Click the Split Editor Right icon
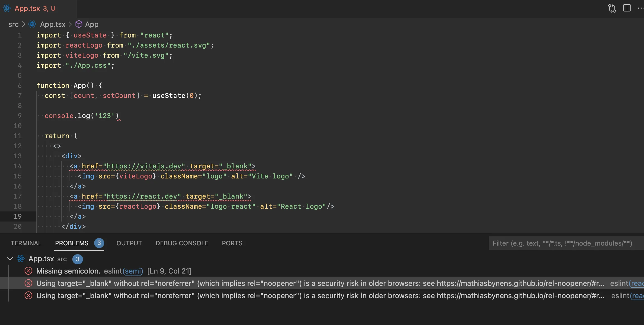 [627, 8]
